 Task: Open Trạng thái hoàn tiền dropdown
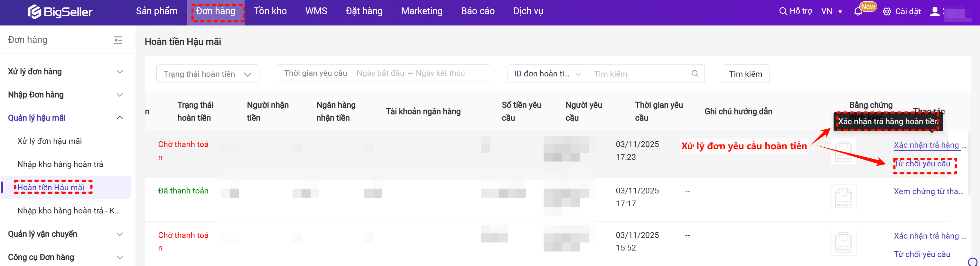(207, 74)
